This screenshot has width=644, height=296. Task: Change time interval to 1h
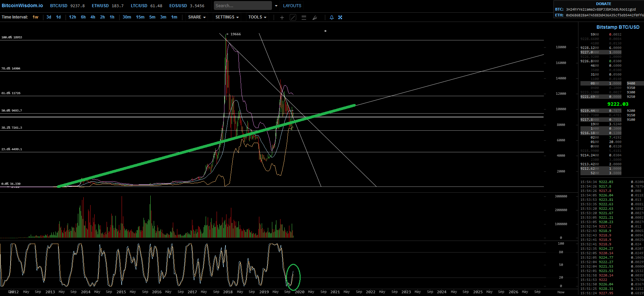tap(112, 17)
